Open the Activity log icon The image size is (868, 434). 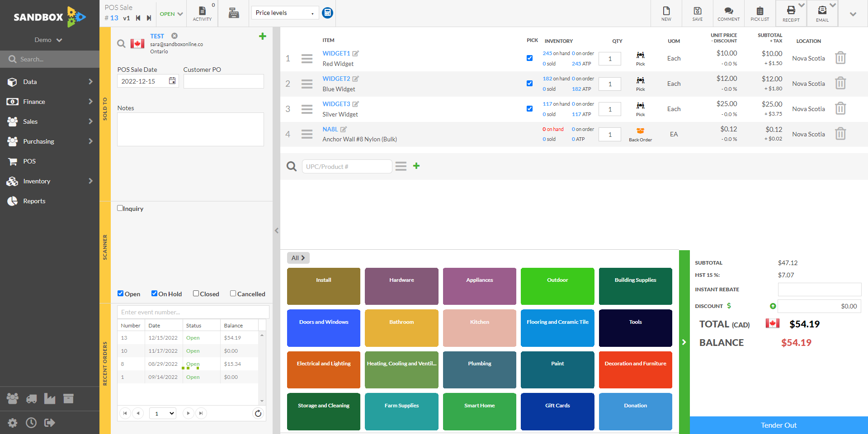tap(202, 14)
